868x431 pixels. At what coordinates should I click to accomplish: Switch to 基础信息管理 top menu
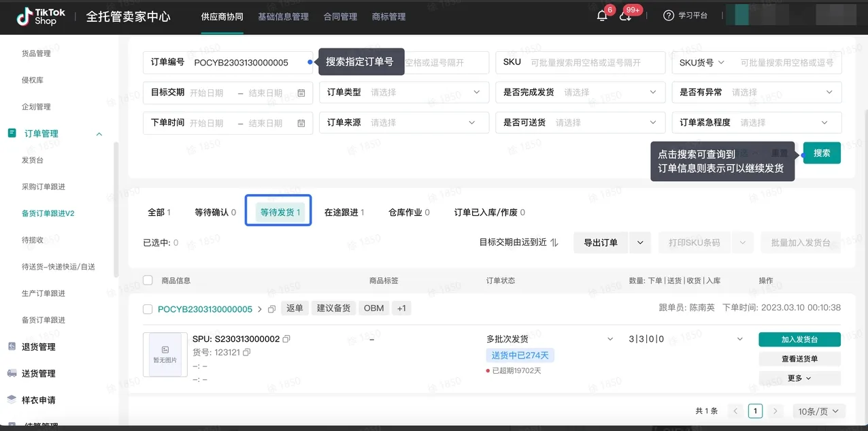[283, 16]
